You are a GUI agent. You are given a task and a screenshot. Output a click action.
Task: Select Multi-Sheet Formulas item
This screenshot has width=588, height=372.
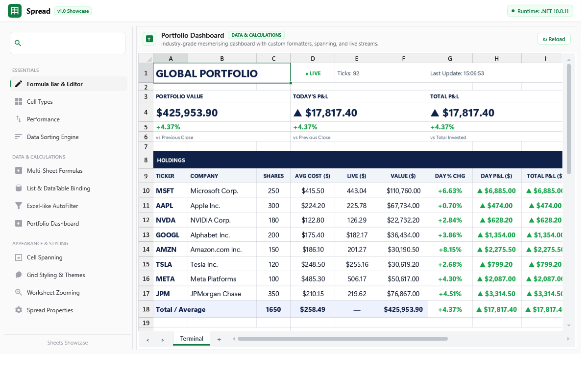pyautogui.click(x=69, y=171)
